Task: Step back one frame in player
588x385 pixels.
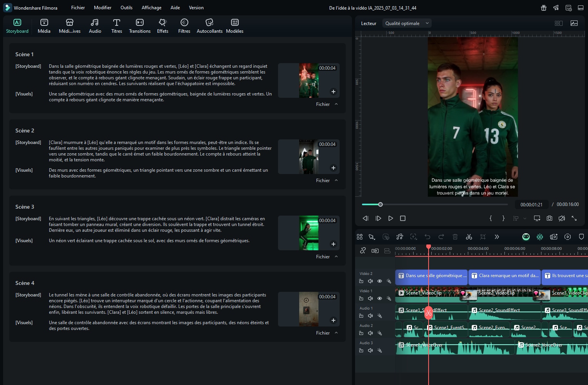Action: (x=365, y=218)
